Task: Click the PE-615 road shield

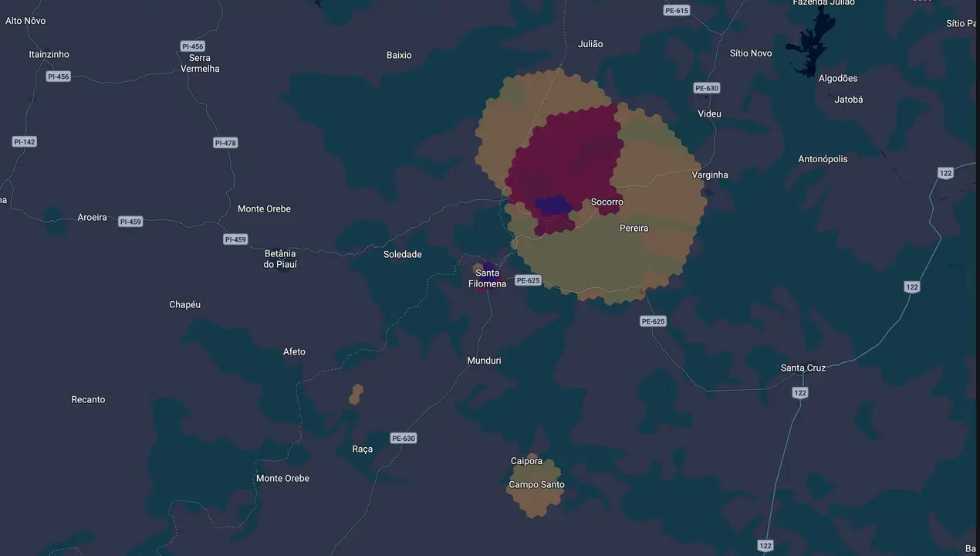Action: click(676, 10)
